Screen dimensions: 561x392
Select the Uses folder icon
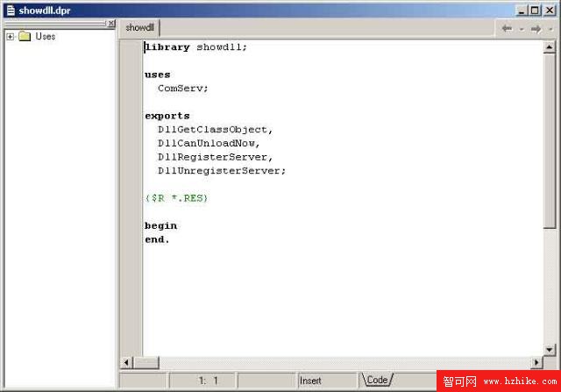tap(25, 36)
